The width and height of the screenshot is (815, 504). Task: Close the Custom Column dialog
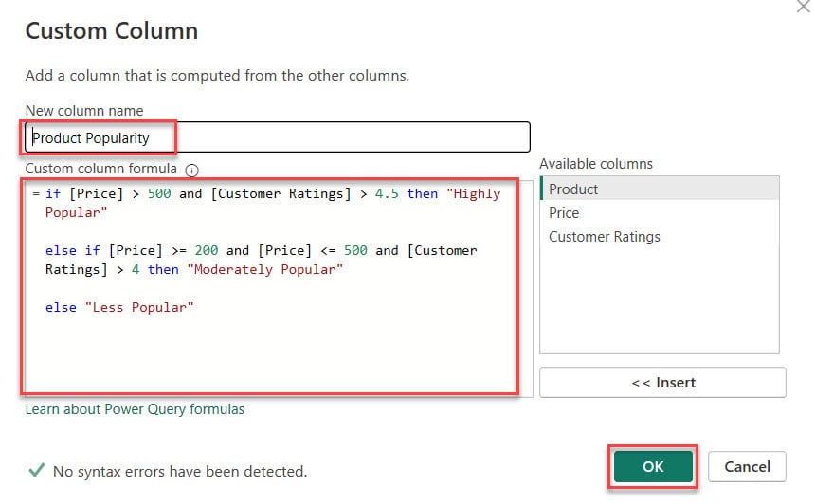tap(804, 7)
